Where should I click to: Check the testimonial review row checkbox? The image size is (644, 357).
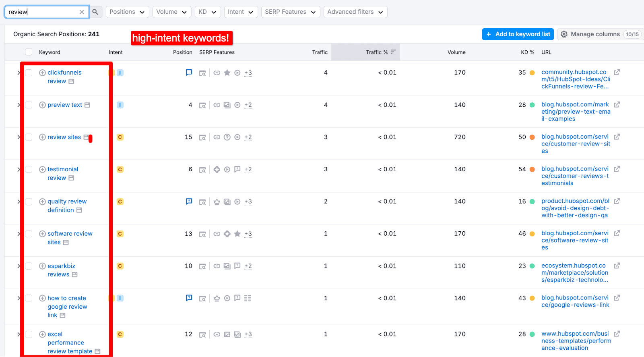29,169
